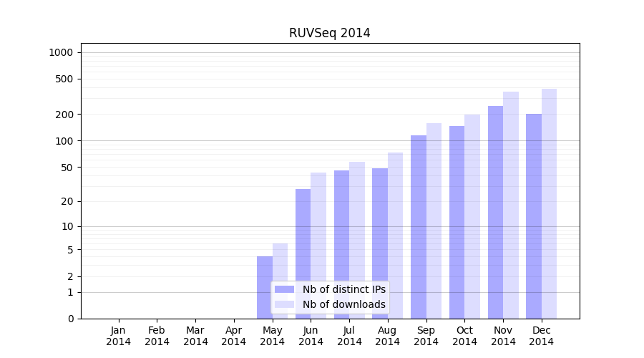This screenshot has width=644, height=358.
Task: Click the Nb of distinct IPs legend swatch
Action: pos(284,289)
